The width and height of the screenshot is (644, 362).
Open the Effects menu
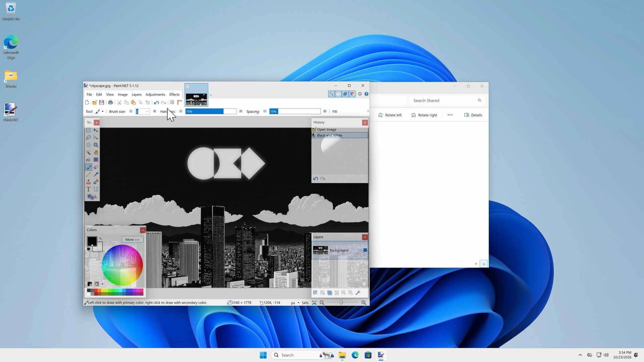(174, 95)
